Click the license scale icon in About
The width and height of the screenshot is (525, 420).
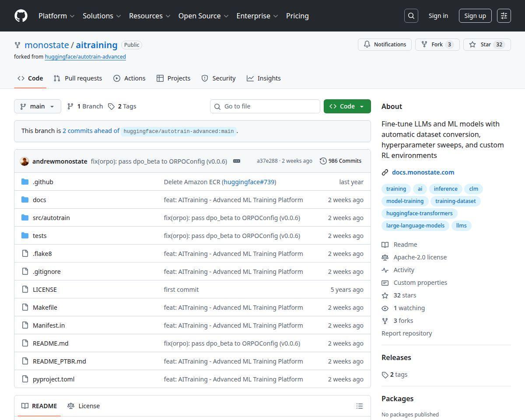coord(385,257)
